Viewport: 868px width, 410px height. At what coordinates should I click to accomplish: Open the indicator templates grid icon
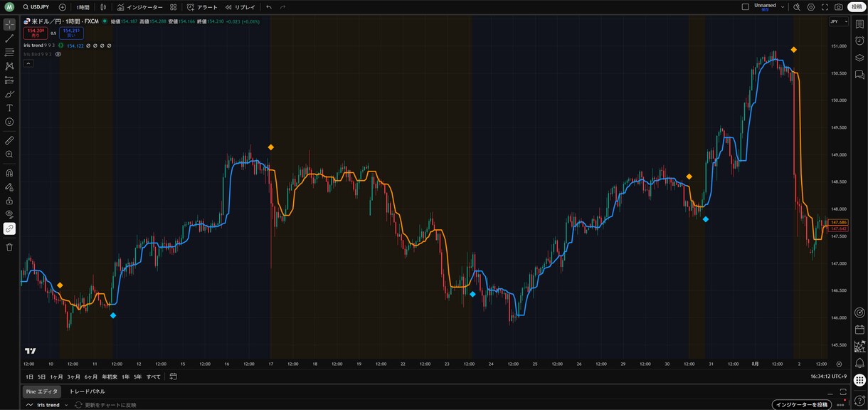tap(173, 7)
